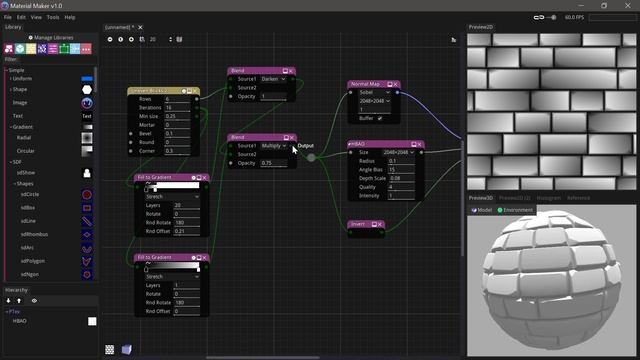Open the Sobel dropdown on Normal Map node
The width and height of the screenshot is (640, 360).
click(374, 93)
